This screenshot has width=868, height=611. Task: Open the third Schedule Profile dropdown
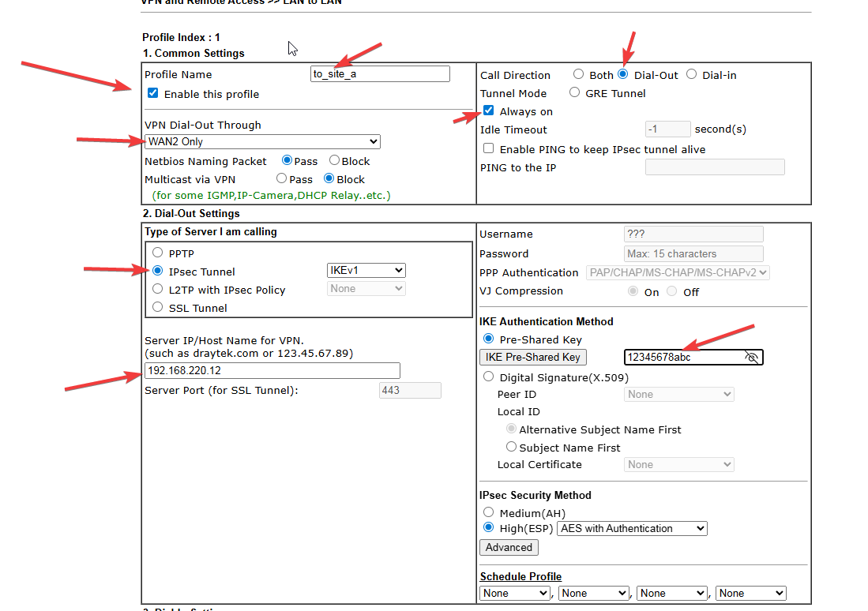[672, 594]
